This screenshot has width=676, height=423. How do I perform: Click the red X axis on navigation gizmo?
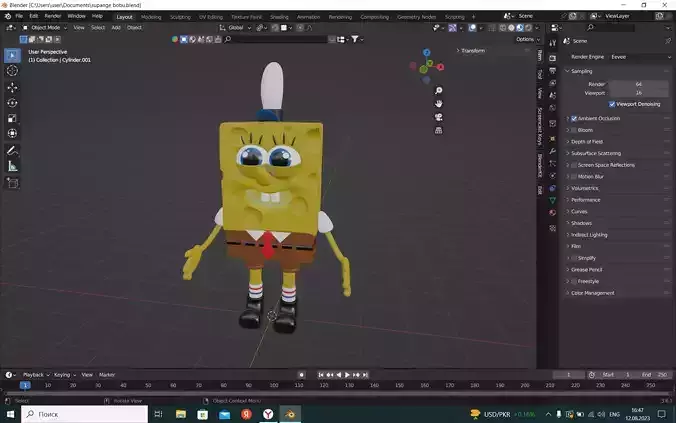tap(440, 67)
